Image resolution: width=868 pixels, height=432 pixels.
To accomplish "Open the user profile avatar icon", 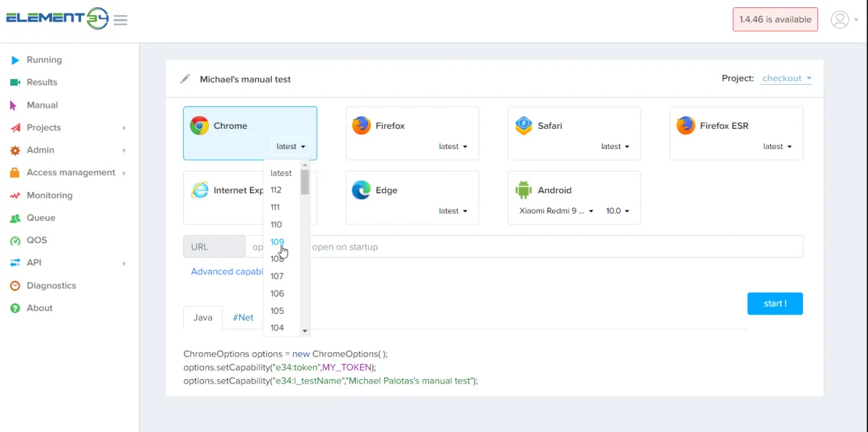I will point(840,20).
